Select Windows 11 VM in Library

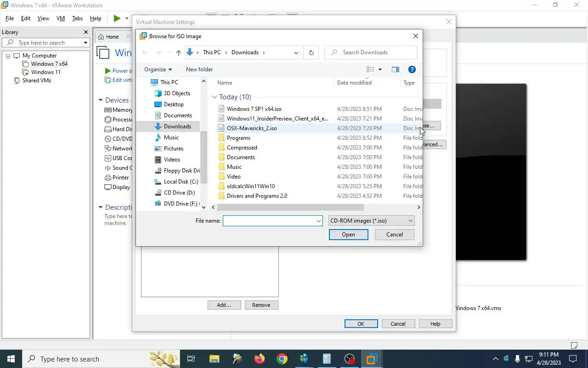coord(45,72)
